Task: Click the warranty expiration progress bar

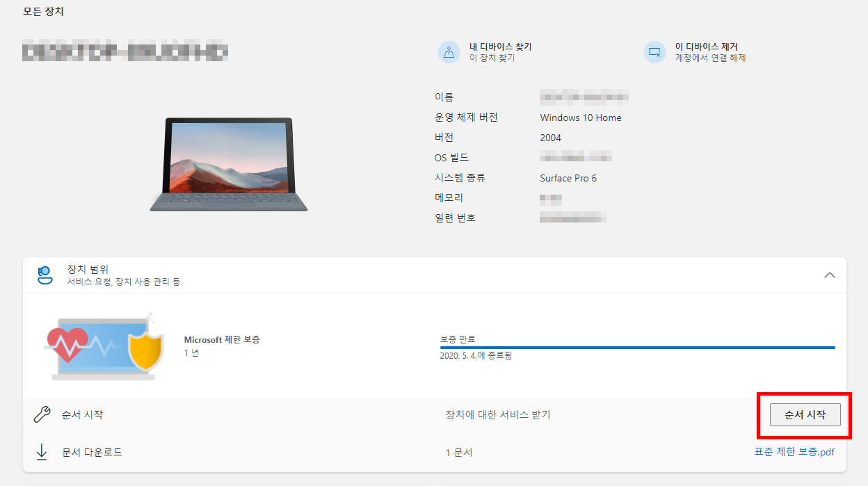Action: point(637,347)
